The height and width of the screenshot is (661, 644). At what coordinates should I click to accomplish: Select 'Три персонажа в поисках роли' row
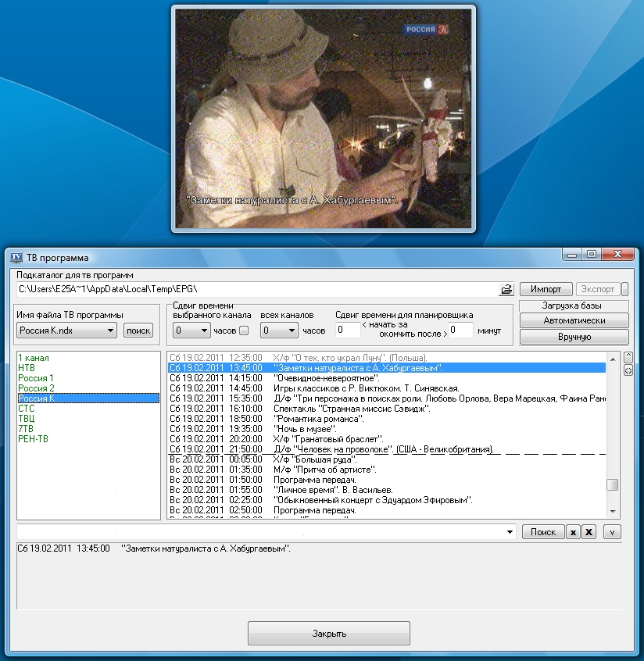[387, 398]
